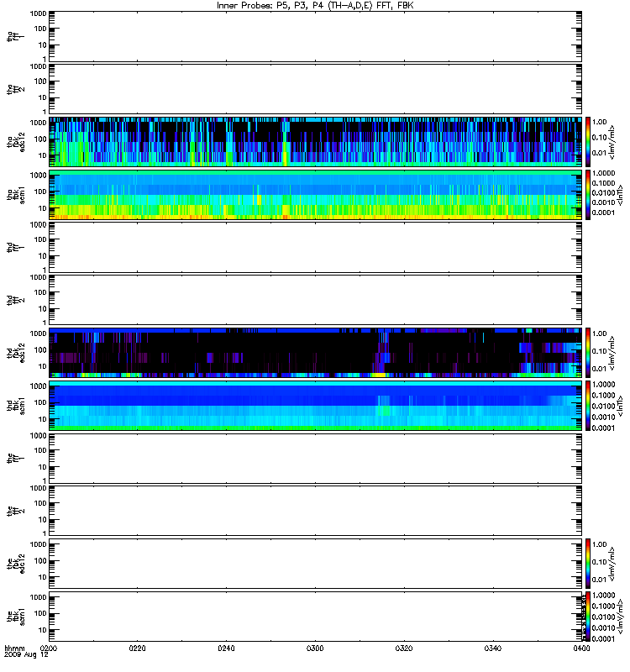Image resolution: width=630 pixels, height=672 pixels.
Task: Click the '2009 Aug 12' date label
Action: pyautogui.click(x=26, y=655)
